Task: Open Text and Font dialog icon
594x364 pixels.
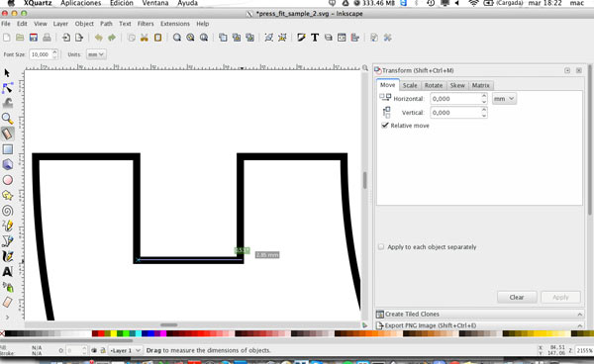Action: [315, 38]
